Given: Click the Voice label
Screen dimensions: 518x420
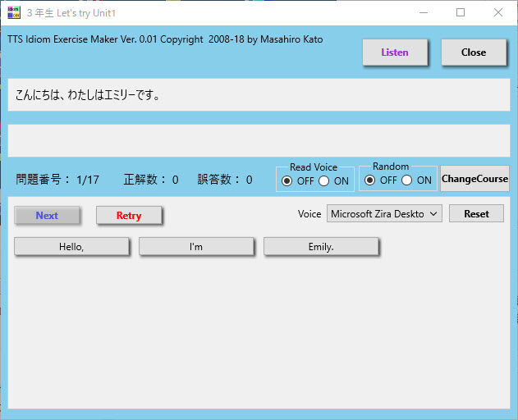Looking at the screenshot, I should click(x=309, y=214).
